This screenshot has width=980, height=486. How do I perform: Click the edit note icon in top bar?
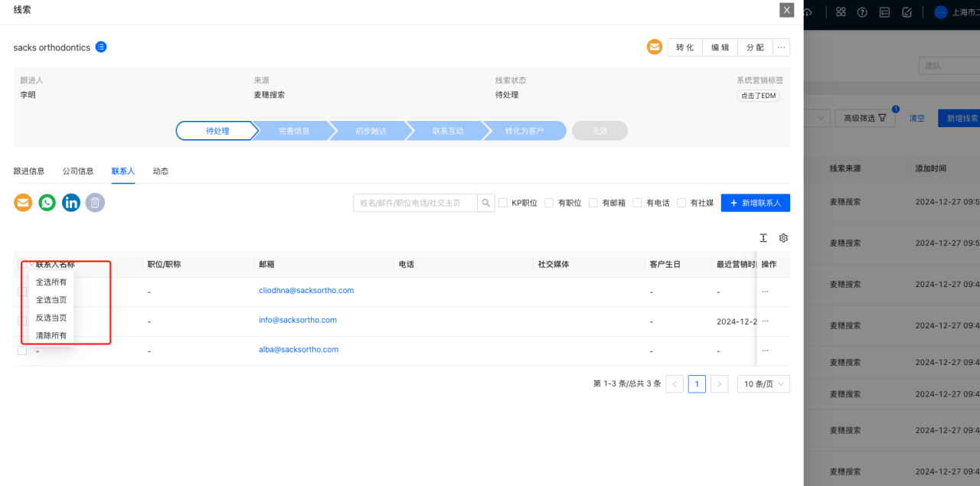[x=906, y=12]
